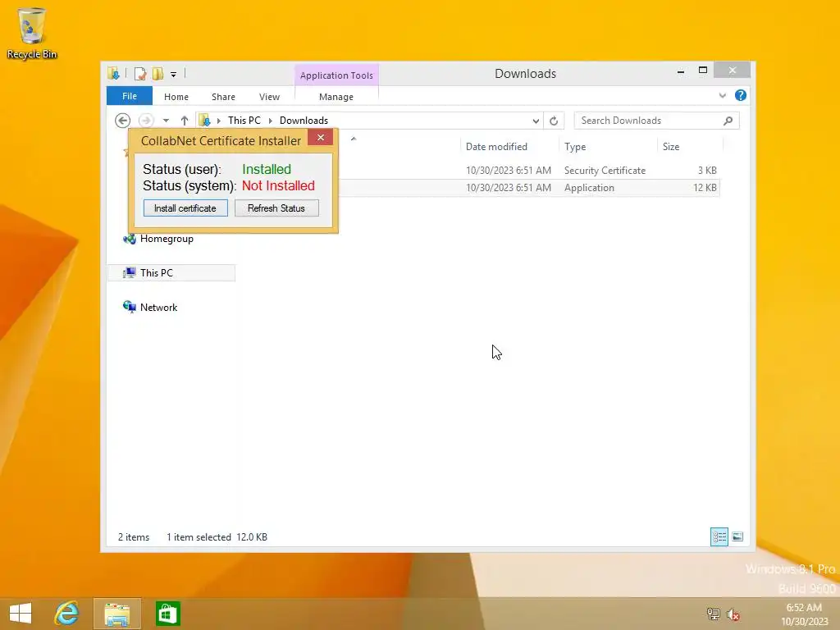Open Homegroup in the navigation pane
The image size is (840, 630).
(167, 239)
